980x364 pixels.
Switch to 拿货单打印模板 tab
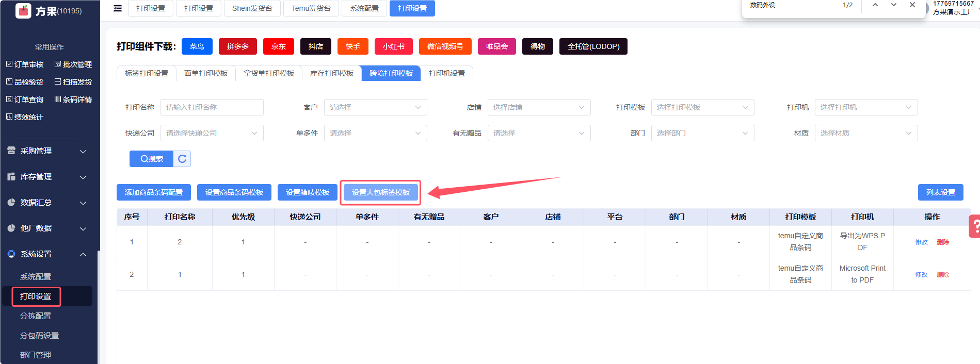click(x=269, y=73)
